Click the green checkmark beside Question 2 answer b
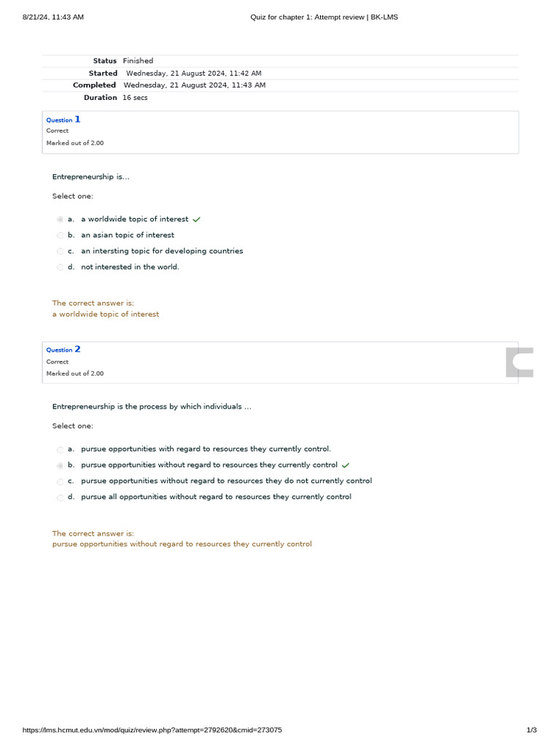 pyautogui.click(x=346, y=465)
